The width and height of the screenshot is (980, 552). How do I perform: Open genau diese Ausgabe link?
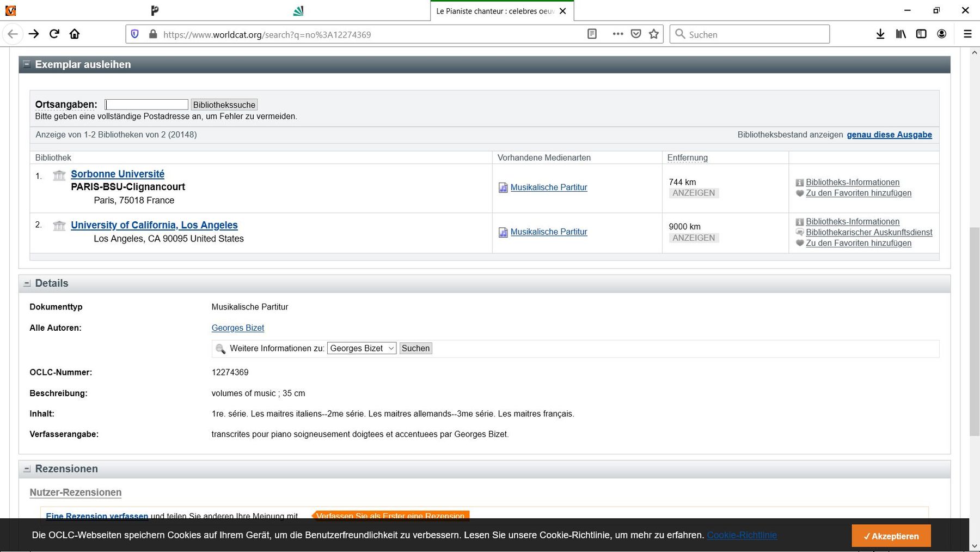click(889, 135)
